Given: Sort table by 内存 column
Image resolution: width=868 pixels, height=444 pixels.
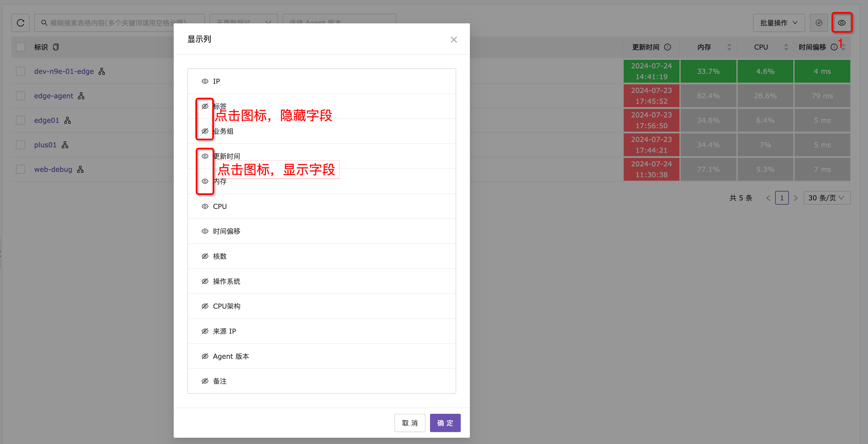Looking at the screenshot, I should click(729, 47).
